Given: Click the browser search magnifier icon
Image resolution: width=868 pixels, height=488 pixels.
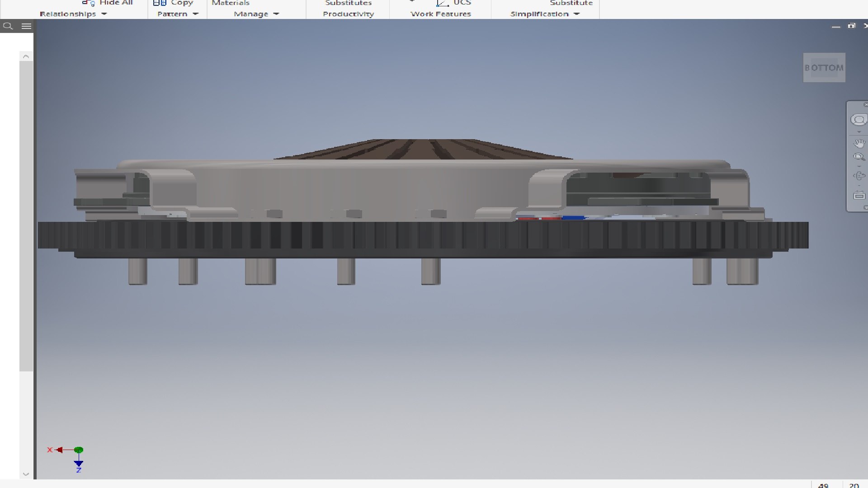Looking at the screenshot, I should (x=8, y=26).
